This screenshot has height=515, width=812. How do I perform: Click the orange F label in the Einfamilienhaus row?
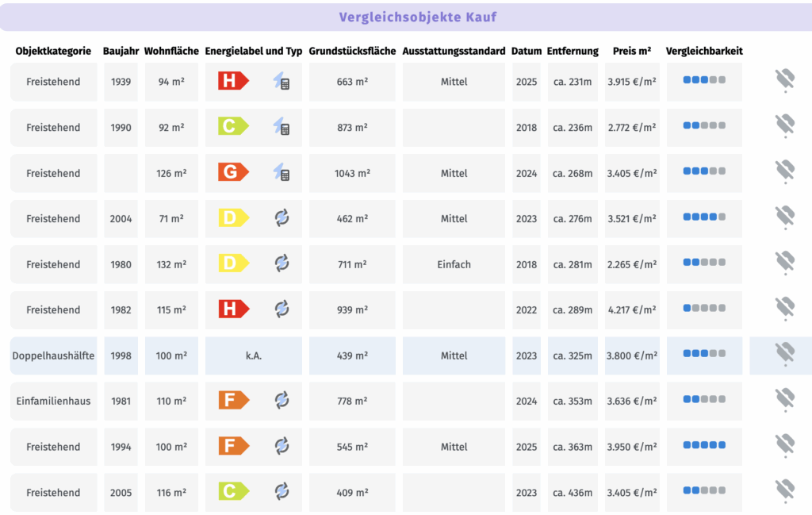click(234, 400)
